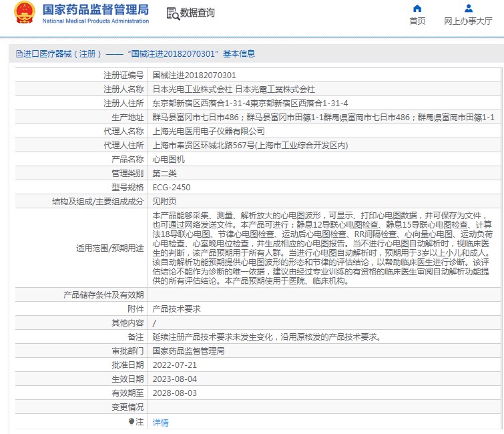Viewport: 504px width, 434px height.
Task: Click the national emblem logo icon
Action: click(25, 12)
